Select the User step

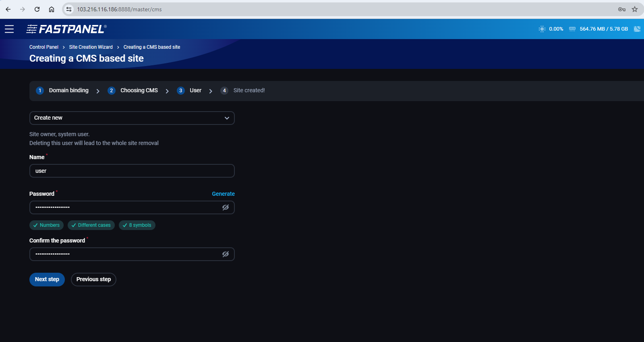click(x=195, y=90)
